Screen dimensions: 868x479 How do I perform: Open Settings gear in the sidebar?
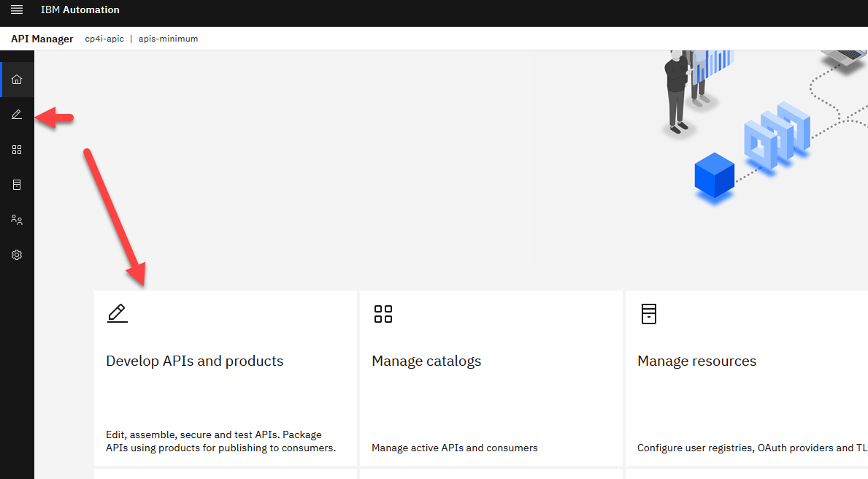click(x=17, y=255)
